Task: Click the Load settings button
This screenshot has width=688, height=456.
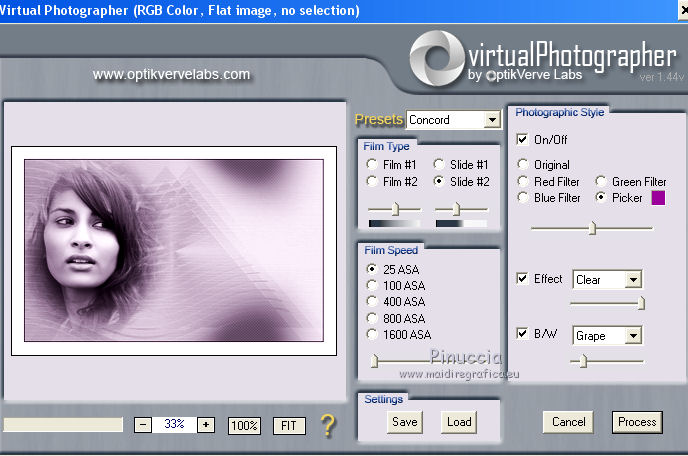Action: (x=459, y=422)
